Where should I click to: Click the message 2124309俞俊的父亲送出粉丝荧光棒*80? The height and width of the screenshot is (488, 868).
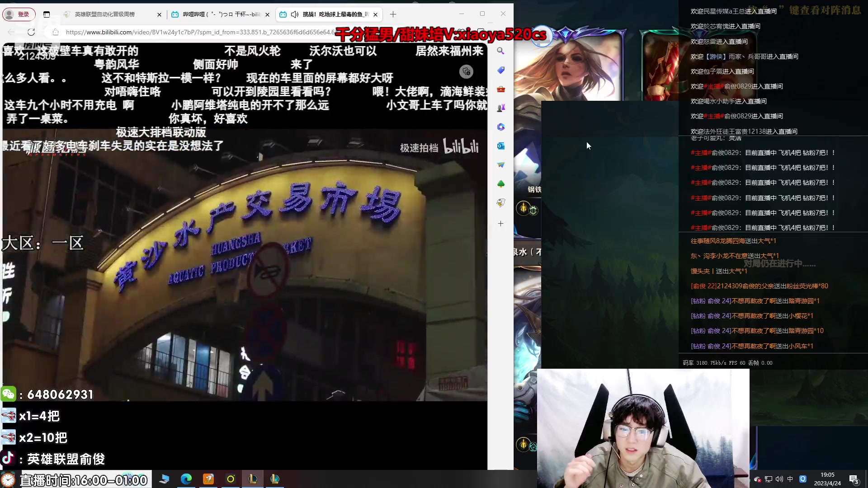759,286
